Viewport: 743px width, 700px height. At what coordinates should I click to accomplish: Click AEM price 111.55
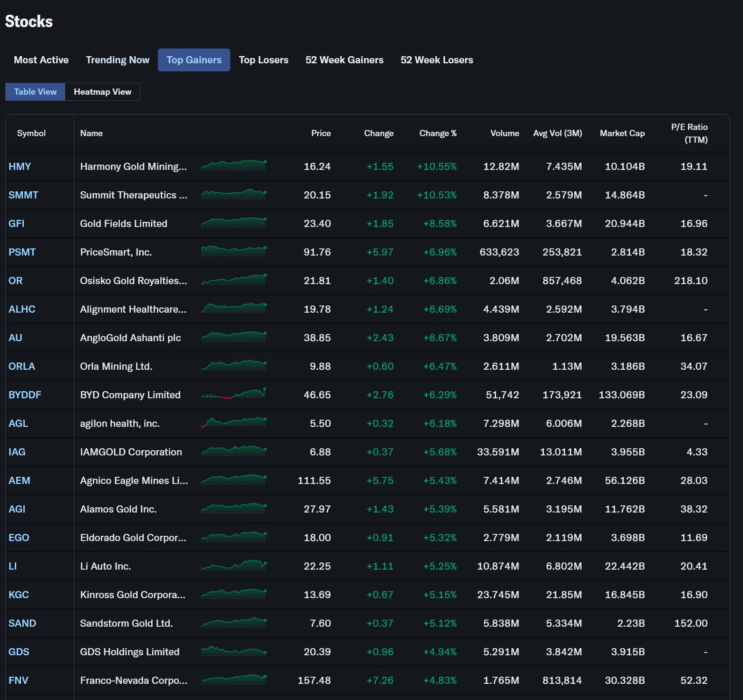(314, 481)
